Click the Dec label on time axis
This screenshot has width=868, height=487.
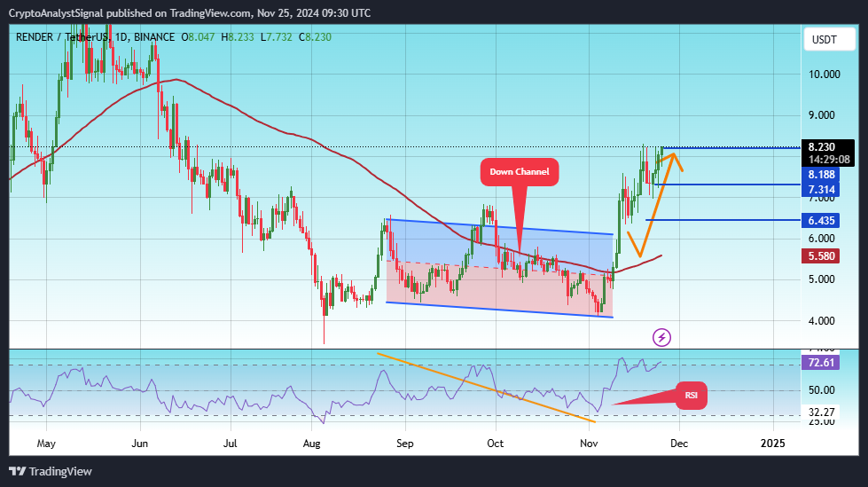click(x=679, y=444)
